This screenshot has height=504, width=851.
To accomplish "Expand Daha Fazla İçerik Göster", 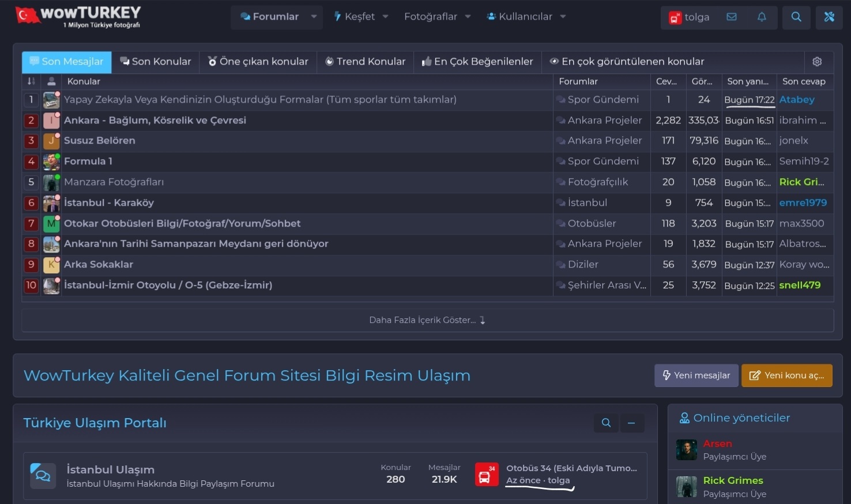I will 427,320.
